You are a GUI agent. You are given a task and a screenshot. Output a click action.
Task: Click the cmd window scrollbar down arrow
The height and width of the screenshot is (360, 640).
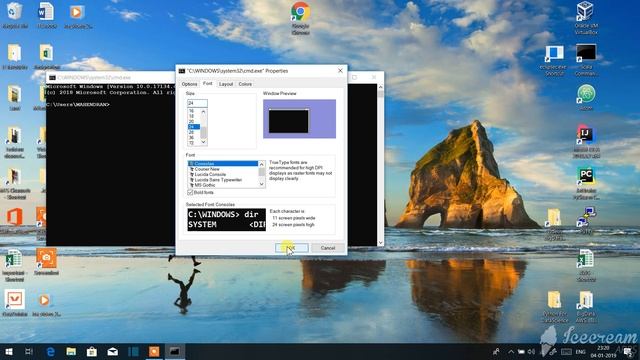click(380, 242)
